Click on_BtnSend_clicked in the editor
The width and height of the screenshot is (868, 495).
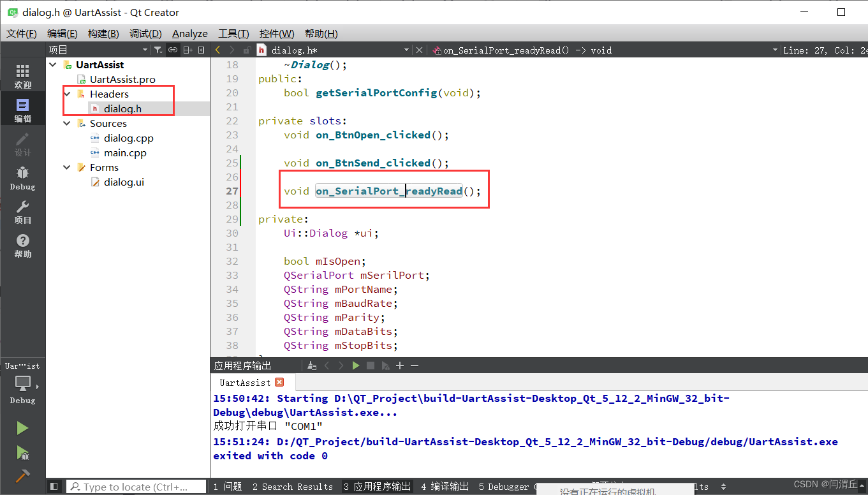point(373,163)
